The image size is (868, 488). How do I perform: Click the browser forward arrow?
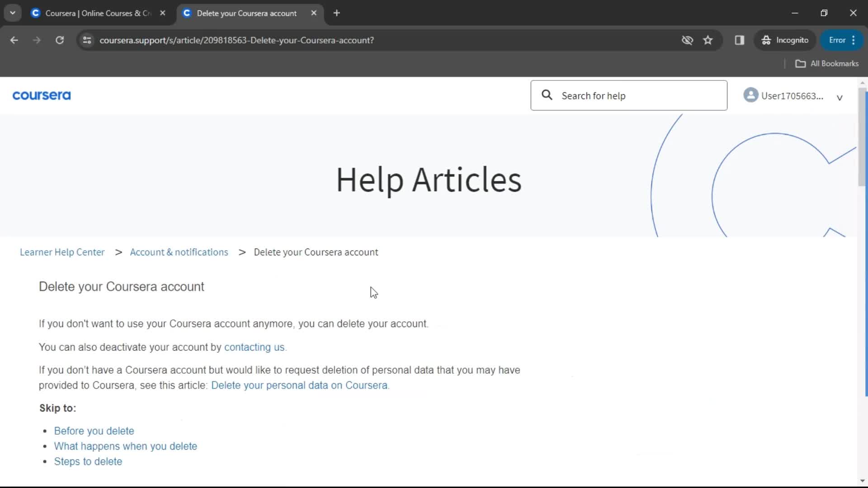click(x=37, y=40)
